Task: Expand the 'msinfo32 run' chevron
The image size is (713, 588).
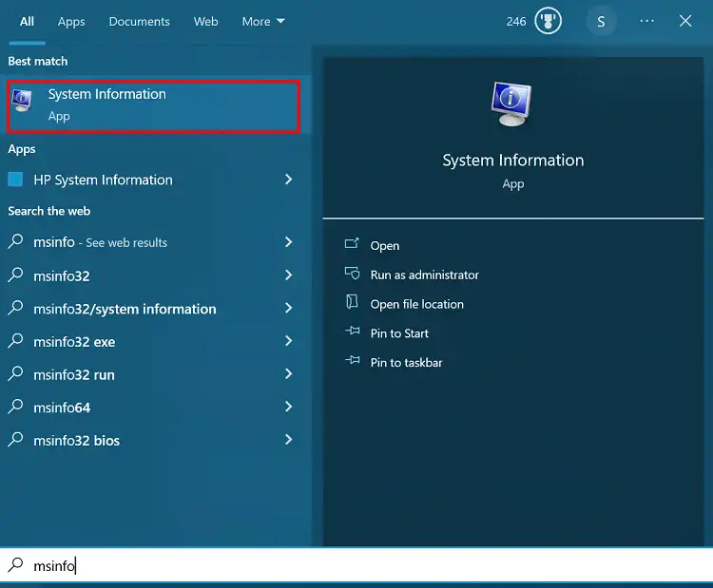Action: pos(288,373)
